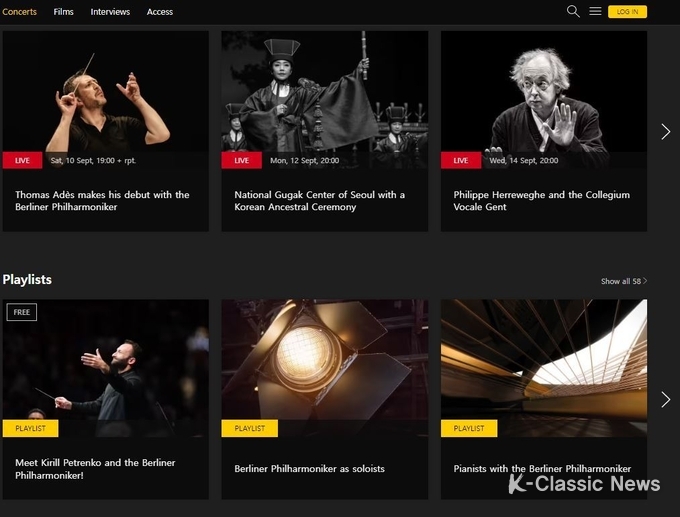Advance the playlists carousel with the right arrow
This screenshot has width=680, height=517.
click(666, 399)
